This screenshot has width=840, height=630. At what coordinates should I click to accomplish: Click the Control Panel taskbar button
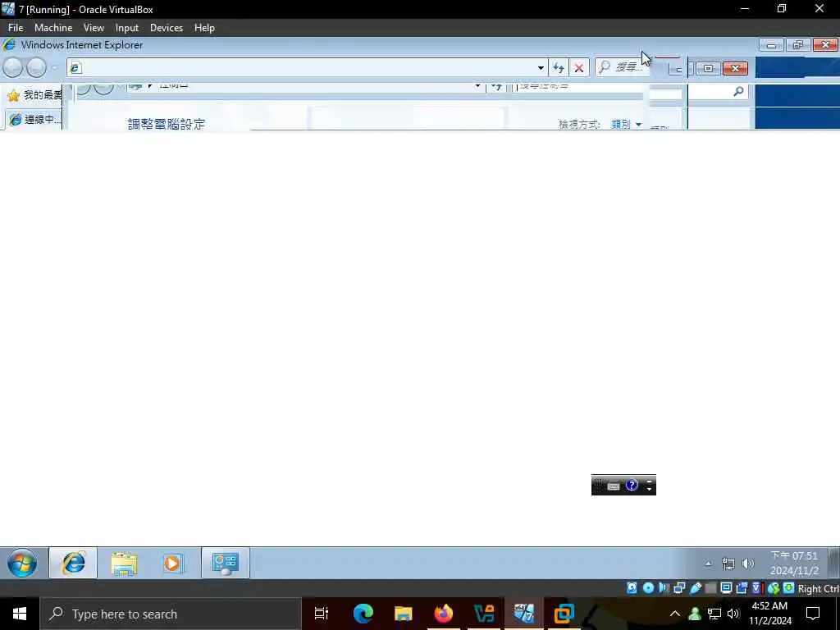click(225, 563)
